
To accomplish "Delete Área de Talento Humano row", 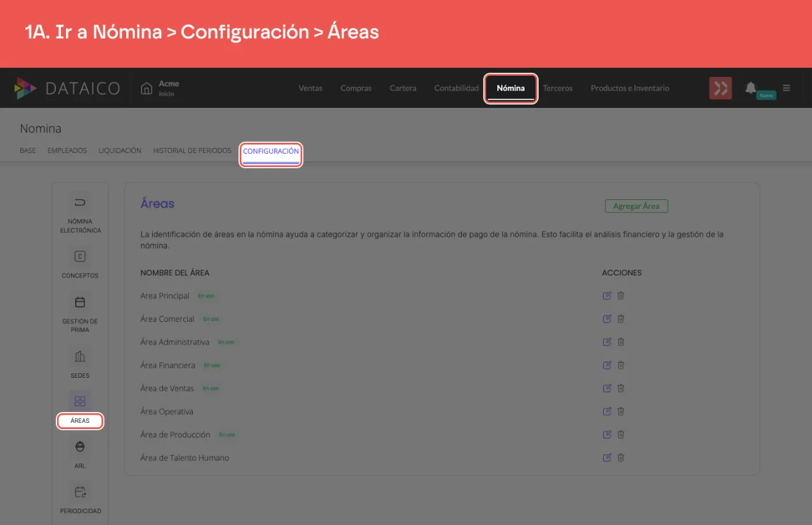I will click(621, 457).
